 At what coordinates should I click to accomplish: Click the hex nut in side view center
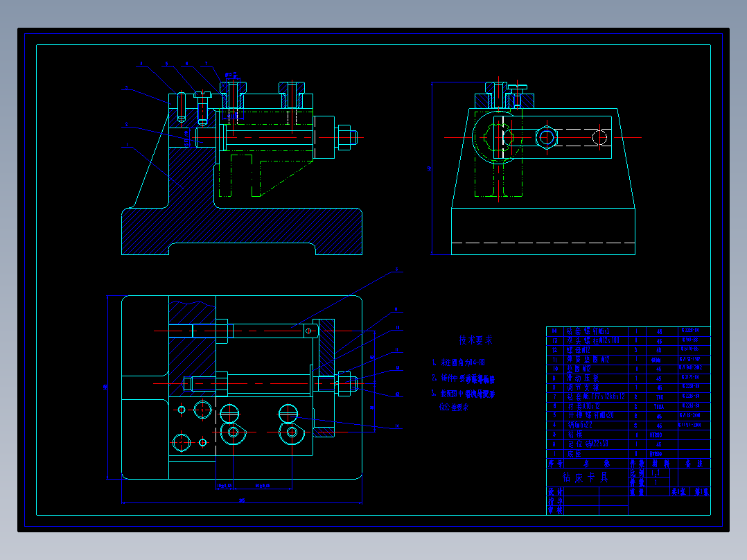547,138
